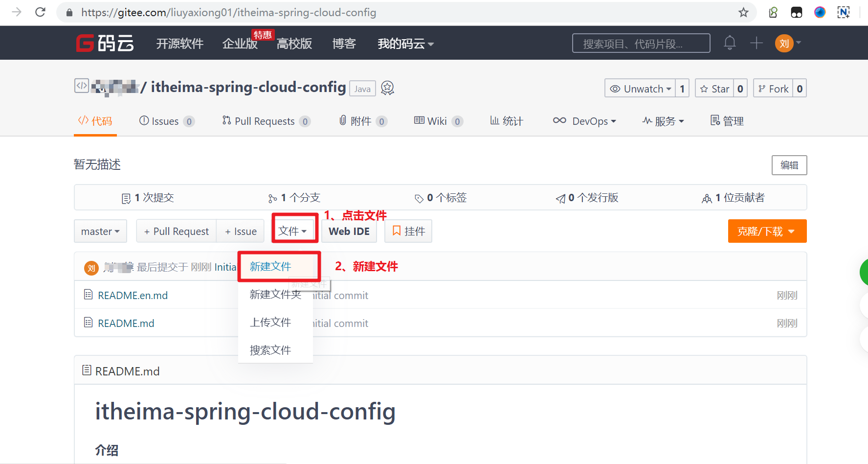
Task: View the 1 次提交 commits link
Action: 148,198
